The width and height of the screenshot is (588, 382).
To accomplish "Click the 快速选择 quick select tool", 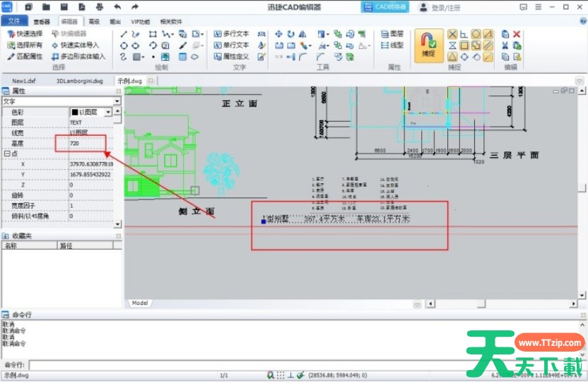I will [25, 34].
